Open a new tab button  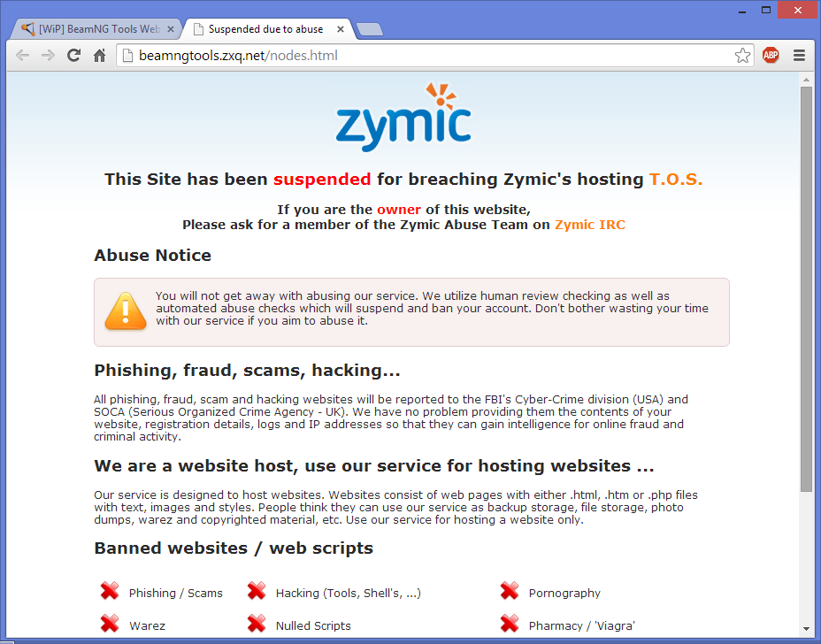click(x=370, y=29)
